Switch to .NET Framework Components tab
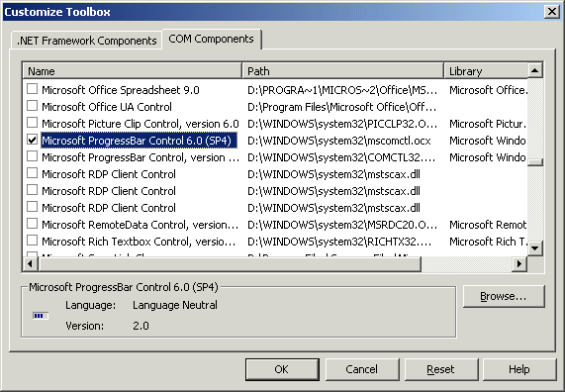This screenshot has height=392, width=565. tap(86, 41)
